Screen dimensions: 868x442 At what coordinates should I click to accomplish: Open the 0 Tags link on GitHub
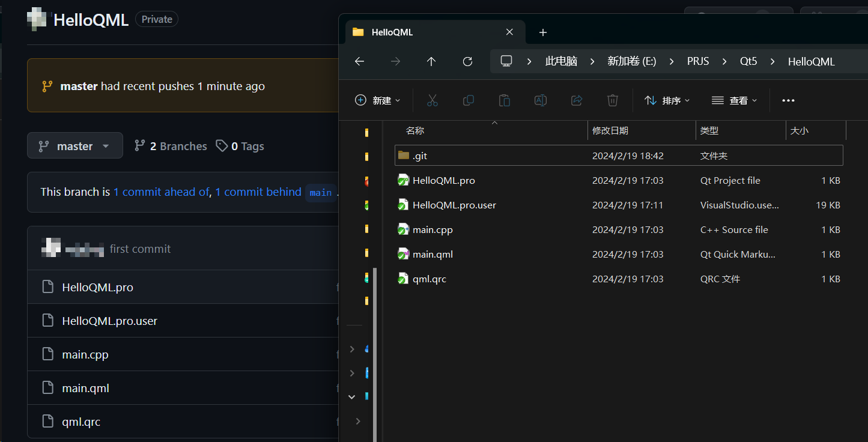click(x=240, y=146)
